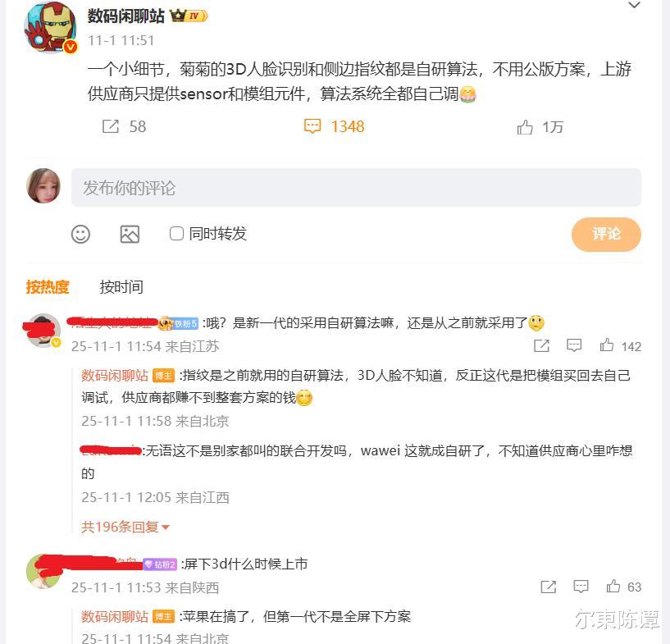
Task: Open the comments icon showing 1348
Action: point(312,126)
